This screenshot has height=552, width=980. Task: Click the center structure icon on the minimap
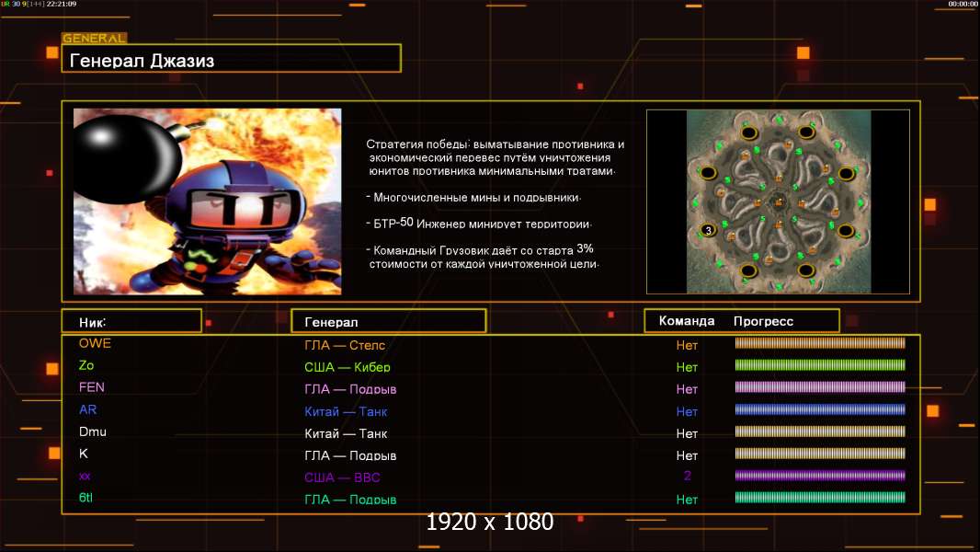[778, 201]
